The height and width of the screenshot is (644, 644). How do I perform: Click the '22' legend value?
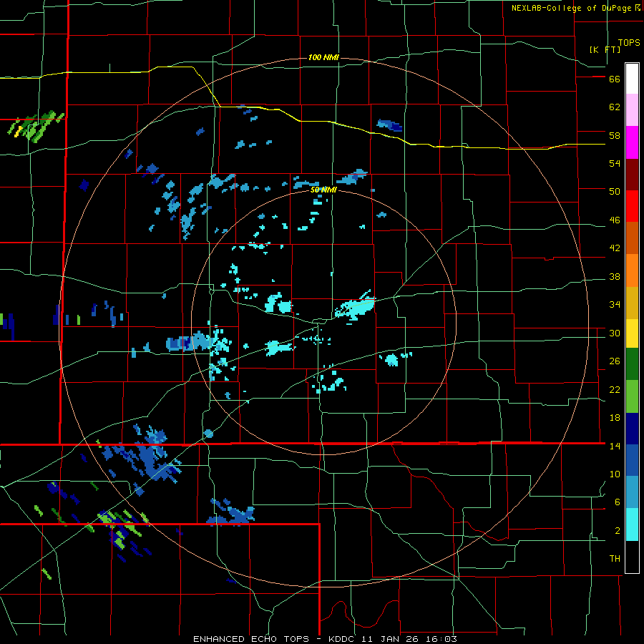(x=615, y=390)
